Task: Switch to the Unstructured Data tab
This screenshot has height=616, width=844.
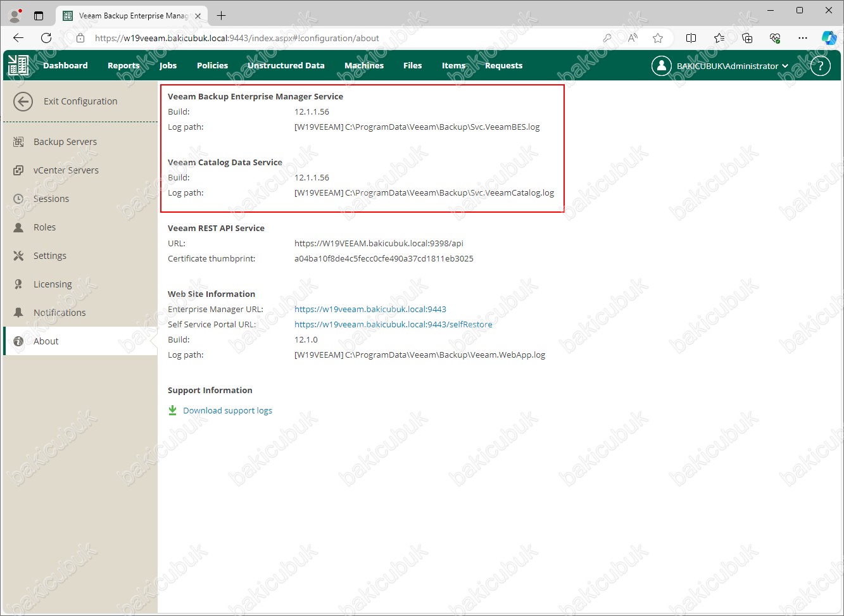Action: (x=286, y=66)
